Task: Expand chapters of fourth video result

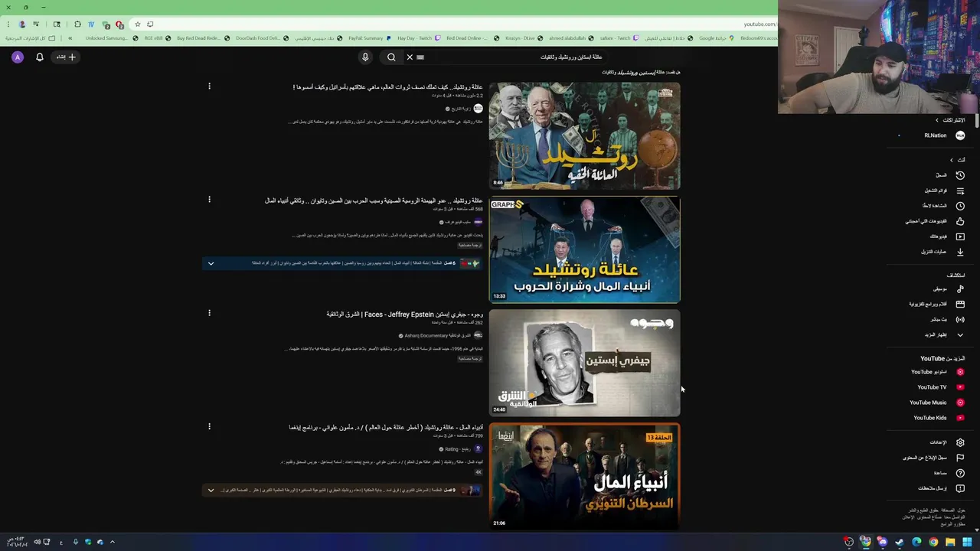Action: 211,490
